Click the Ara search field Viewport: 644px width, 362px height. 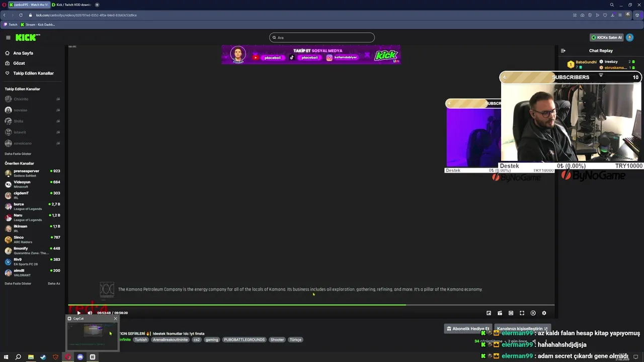click(322, 38)
